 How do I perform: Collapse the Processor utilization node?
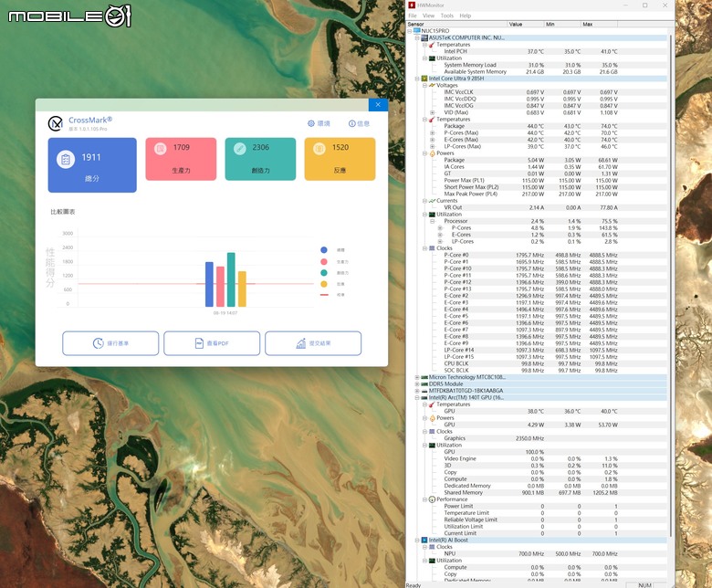pos(433,221)
